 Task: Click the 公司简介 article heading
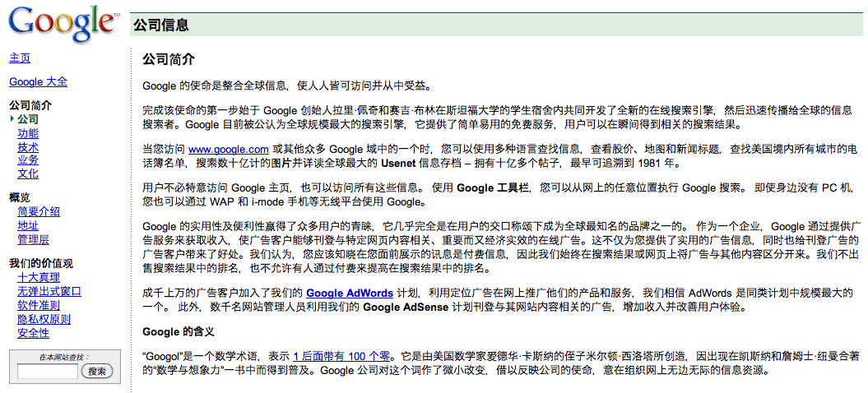point(169,59)
